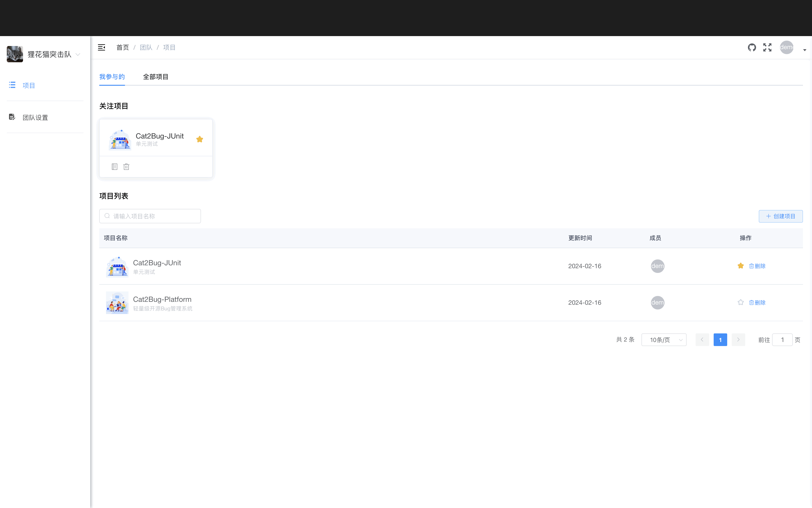Viewport: 812px width, 508px height.
Task: Open the Cat2Bug-JUnit card document icon
Action: tap(115, 167)
